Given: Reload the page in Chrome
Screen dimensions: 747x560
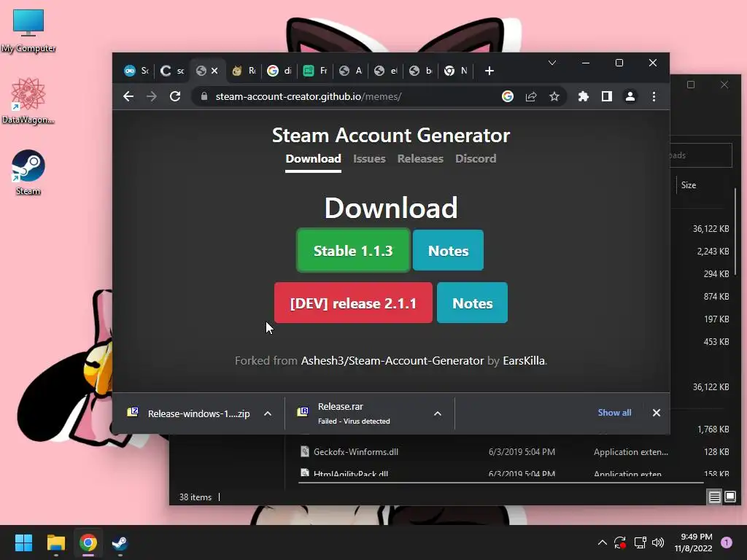Looking at the screenshot, I should tap(175, 97).
